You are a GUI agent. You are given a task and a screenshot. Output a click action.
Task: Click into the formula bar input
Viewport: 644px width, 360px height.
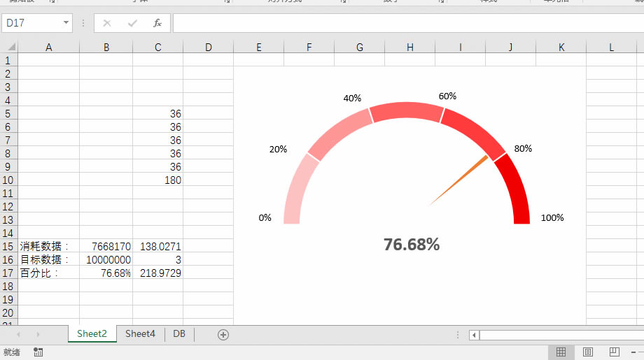(x=408, y=23)
